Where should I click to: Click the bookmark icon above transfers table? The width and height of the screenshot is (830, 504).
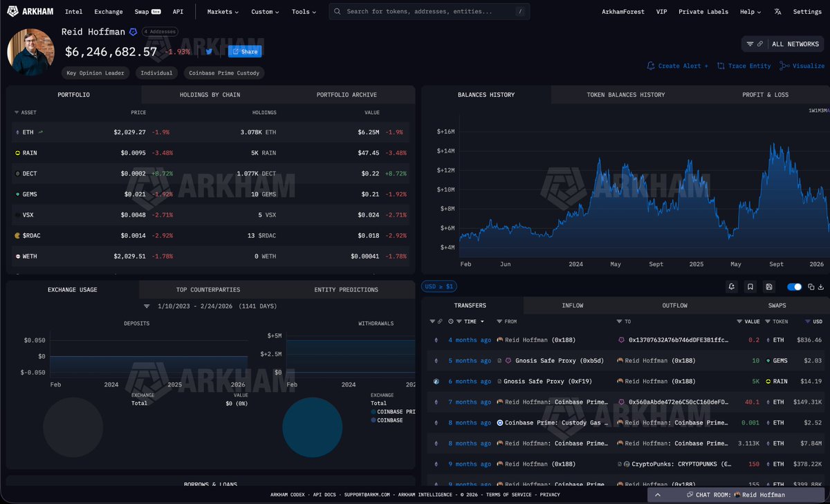[x=750, y=286]
